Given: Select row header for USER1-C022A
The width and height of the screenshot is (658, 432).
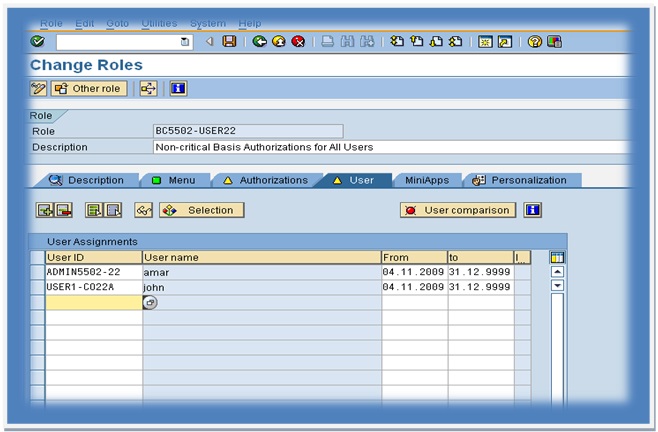Looking at the screenshot, I should [x=38, y=287].
